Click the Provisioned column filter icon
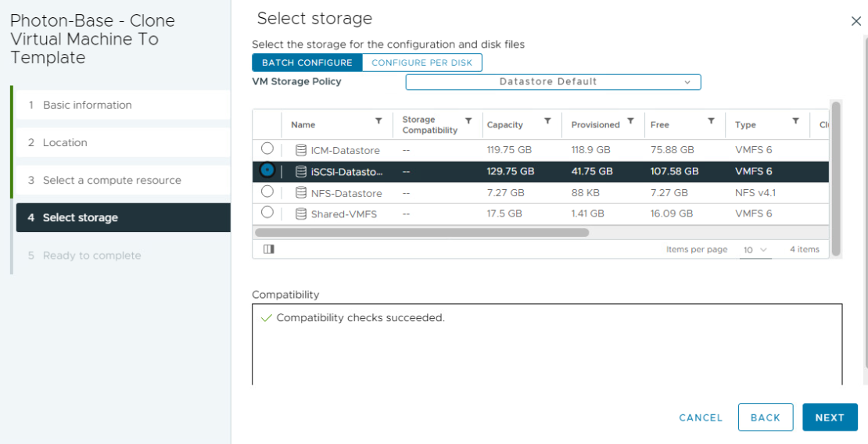 click(x=630, y=120)
